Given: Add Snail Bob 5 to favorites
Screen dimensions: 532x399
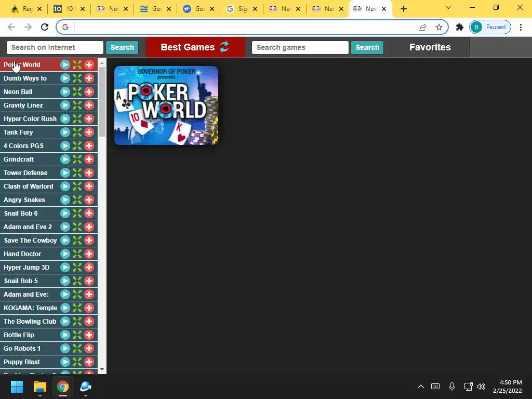Looking at the screenshot, I should pos(89,281).
